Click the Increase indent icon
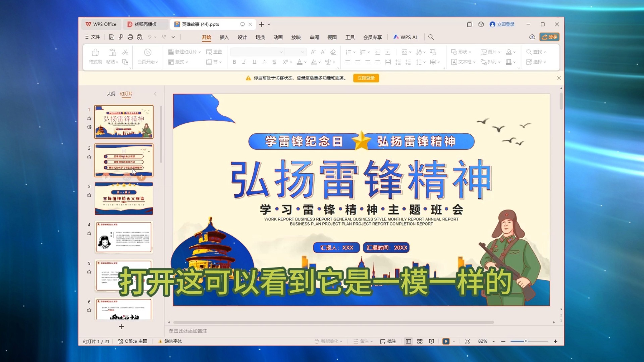Image resolution: width=644 pixels, height=362 pixels. (x=388, y=52)
